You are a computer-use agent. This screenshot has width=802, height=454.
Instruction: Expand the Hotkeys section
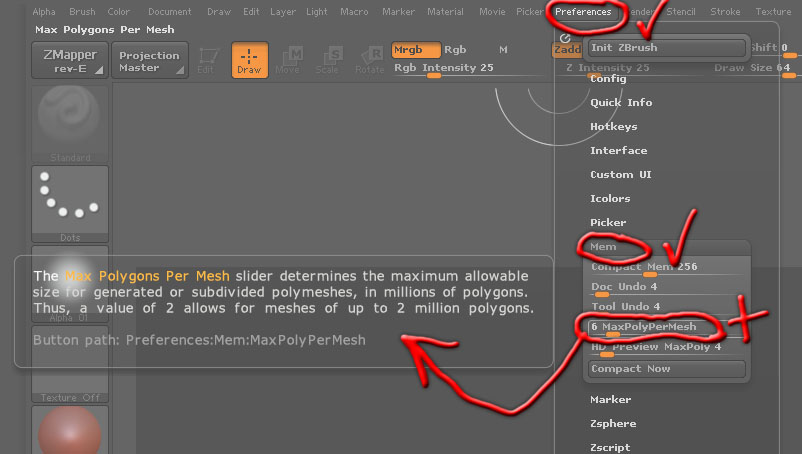[614, 126]
